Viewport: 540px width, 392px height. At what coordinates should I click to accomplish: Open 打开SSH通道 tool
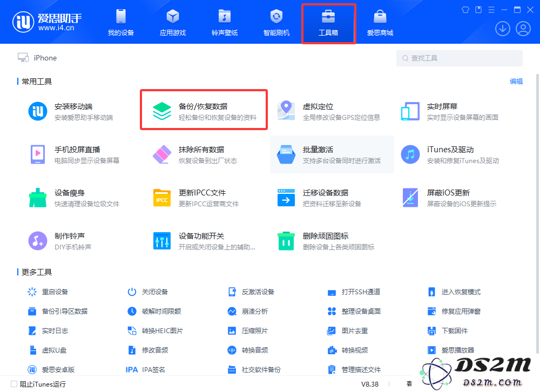354,292
